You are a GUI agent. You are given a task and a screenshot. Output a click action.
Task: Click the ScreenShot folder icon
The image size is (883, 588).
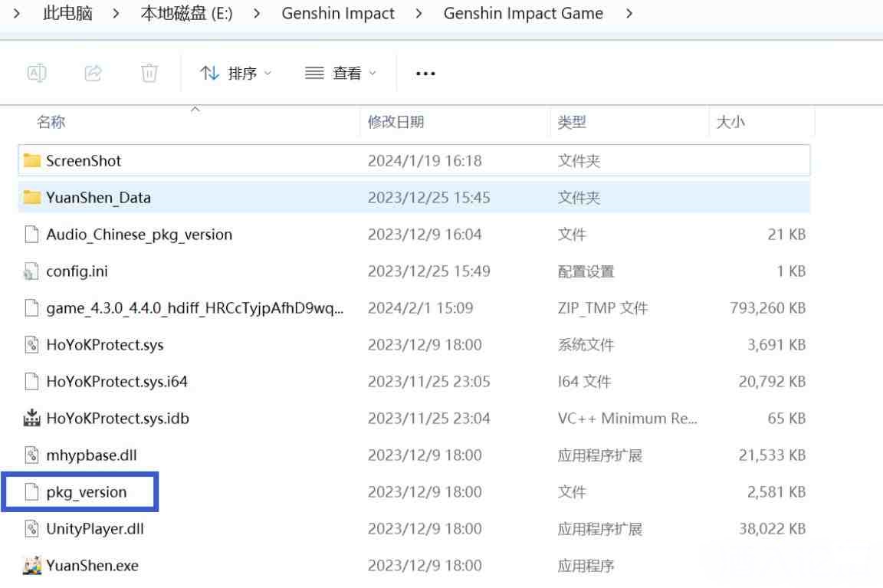(32, 160)
